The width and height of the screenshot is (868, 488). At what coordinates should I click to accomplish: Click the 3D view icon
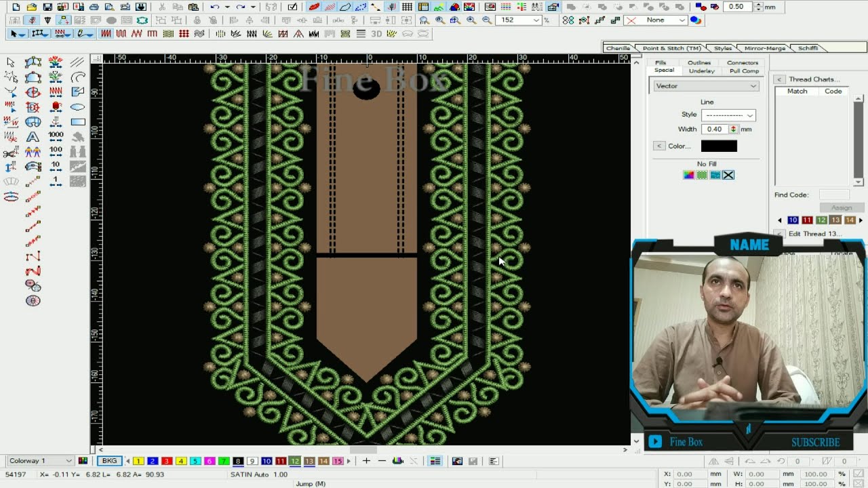(x=376, y=33)
